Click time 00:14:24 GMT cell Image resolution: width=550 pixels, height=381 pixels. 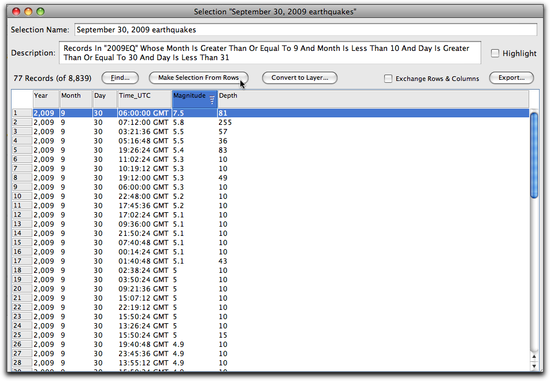click(144, 252)
